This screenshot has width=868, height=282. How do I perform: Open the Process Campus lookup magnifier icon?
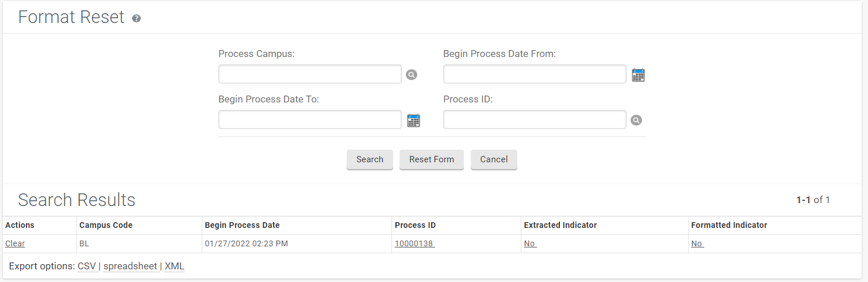411,75
